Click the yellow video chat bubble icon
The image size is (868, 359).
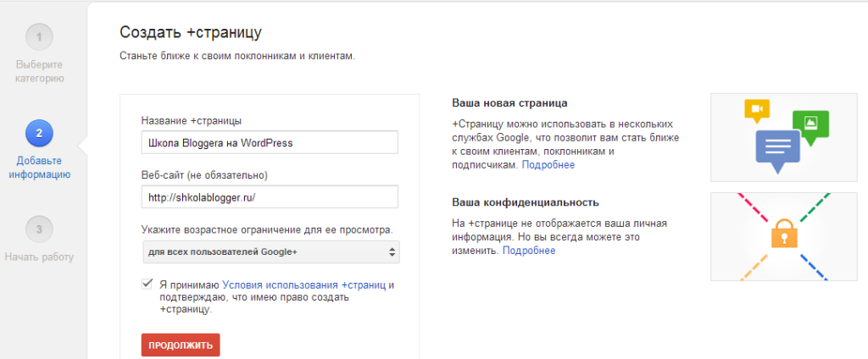(757, 110)
